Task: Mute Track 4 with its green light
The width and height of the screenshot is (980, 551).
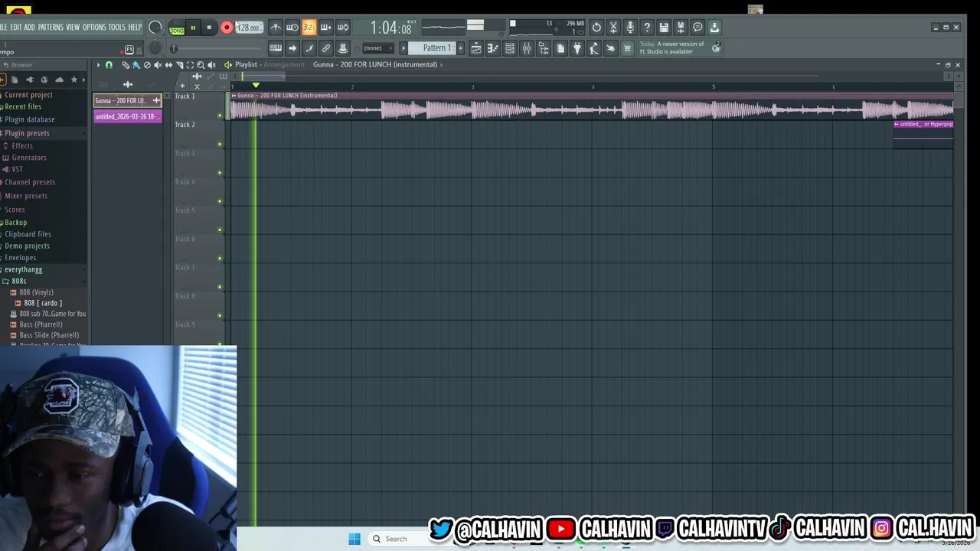Action: [x=220, y=201]
